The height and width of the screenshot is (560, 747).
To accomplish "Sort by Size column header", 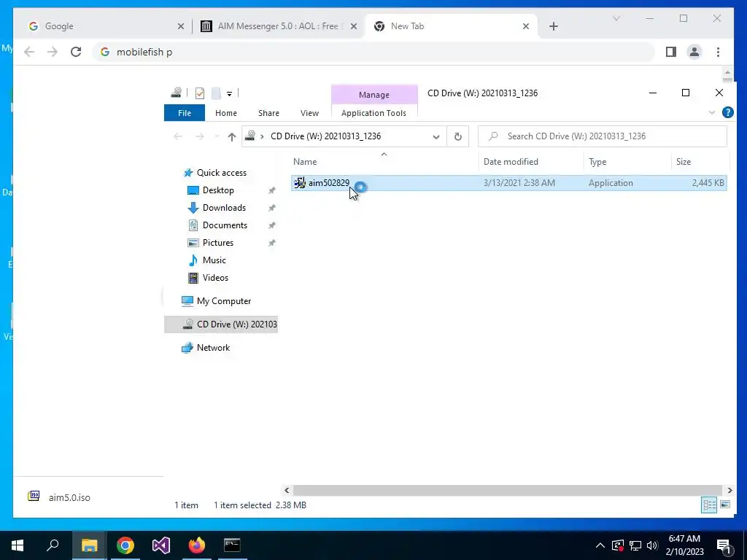I will point(700,161).
